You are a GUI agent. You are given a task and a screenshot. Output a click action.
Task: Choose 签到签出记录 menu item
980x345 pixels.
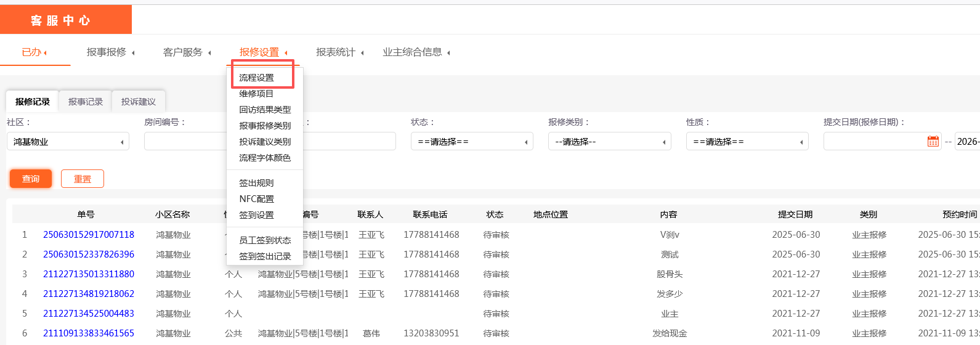click(x=265, y=256)
